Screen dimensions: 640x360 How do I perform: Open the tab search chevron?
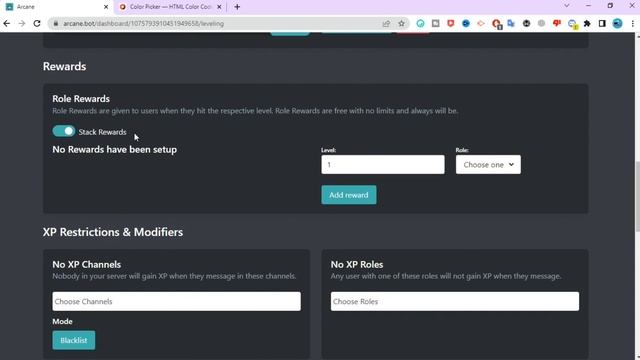point(567,6)
